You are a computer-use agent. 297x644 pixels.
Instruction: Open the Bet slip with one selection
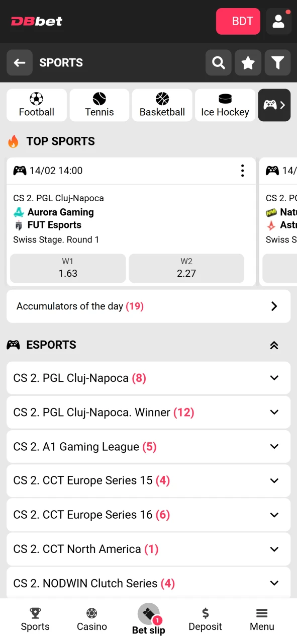pos(148,619)
